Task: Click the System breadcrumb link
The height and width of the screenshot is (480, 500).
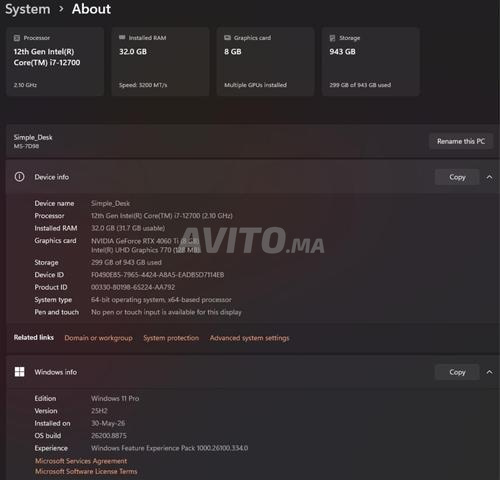Action: (x=28, y=9)
